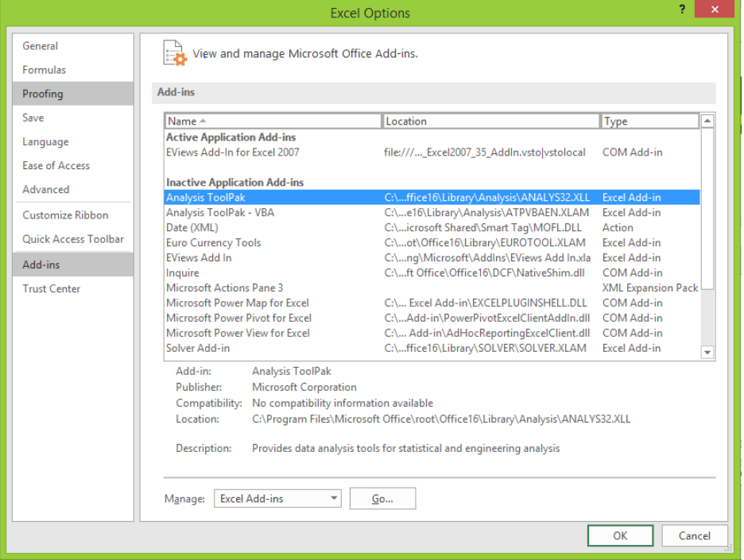Click the Add-ins gear document icon
744x560 pixels.
pyautogui.click(x=175, y=53)
